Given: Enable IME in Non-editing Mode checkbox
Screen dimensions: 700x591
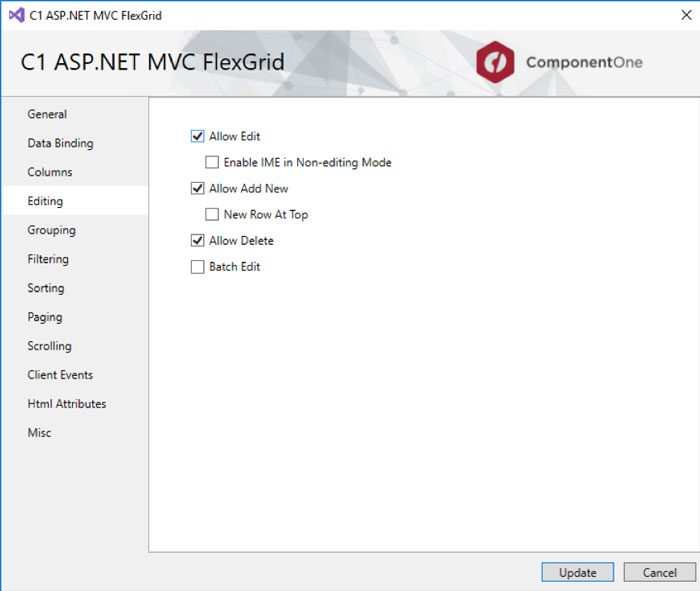Looking at the screenshot, I should pos(212,162).
